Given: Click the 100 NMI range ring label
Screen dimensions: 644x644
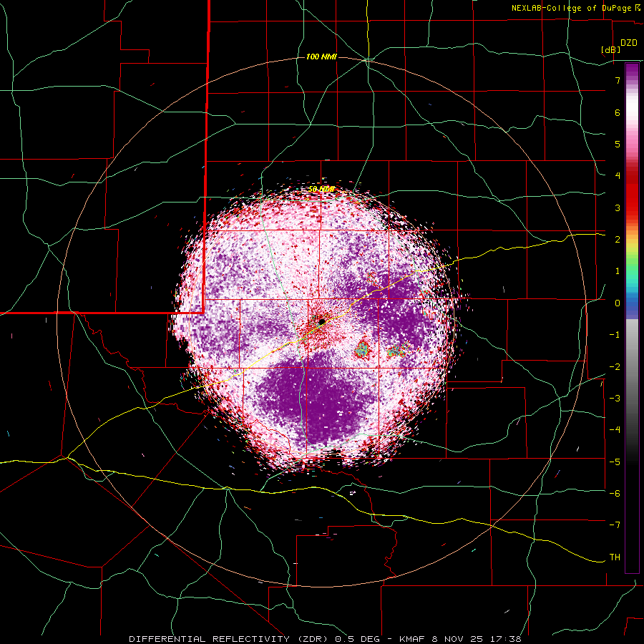Looking at the screenshot, I should [x=321, y=57].
